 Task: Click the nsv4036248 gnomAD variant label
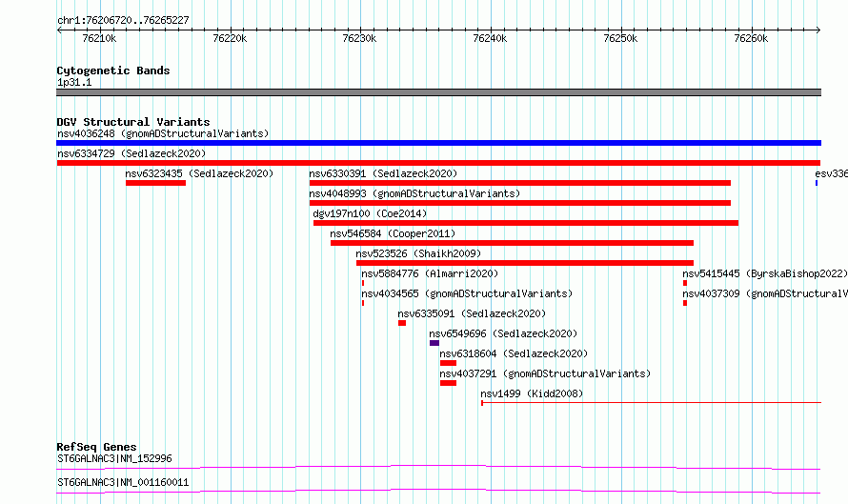tap(163, 133)
